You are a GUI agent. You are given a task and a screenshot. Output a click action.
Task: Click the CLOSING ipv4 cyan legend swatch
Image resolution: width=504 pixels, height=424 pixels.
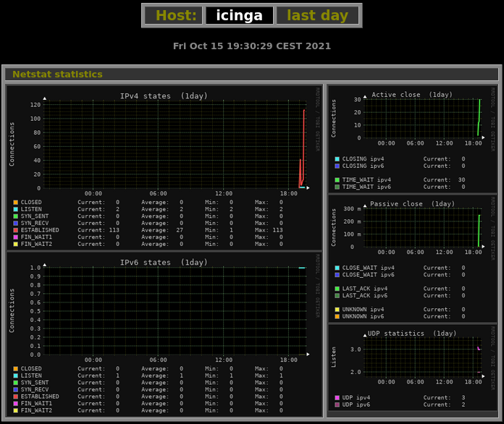337,158
